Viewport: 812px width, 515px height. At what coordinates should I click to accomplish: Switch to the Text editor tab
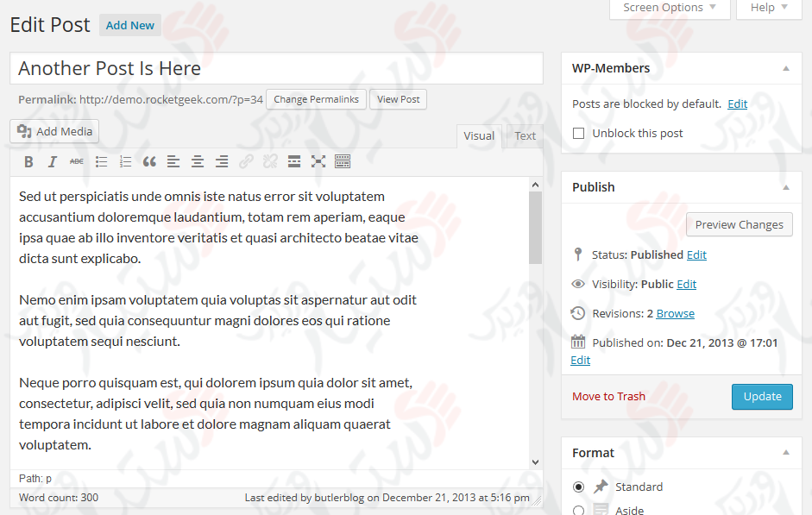point(524,135)
